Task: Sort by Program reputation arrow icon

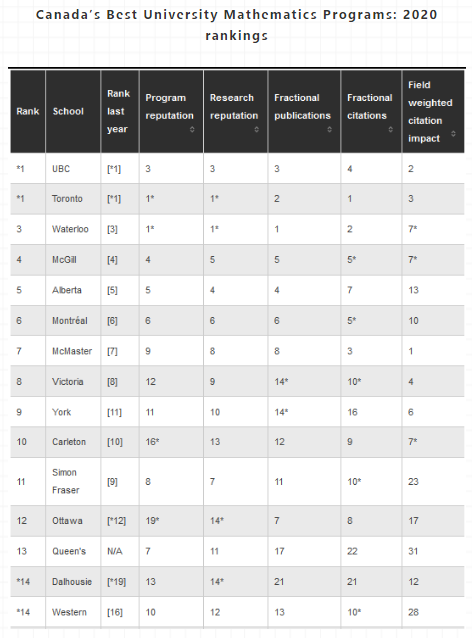Action: 192,129
